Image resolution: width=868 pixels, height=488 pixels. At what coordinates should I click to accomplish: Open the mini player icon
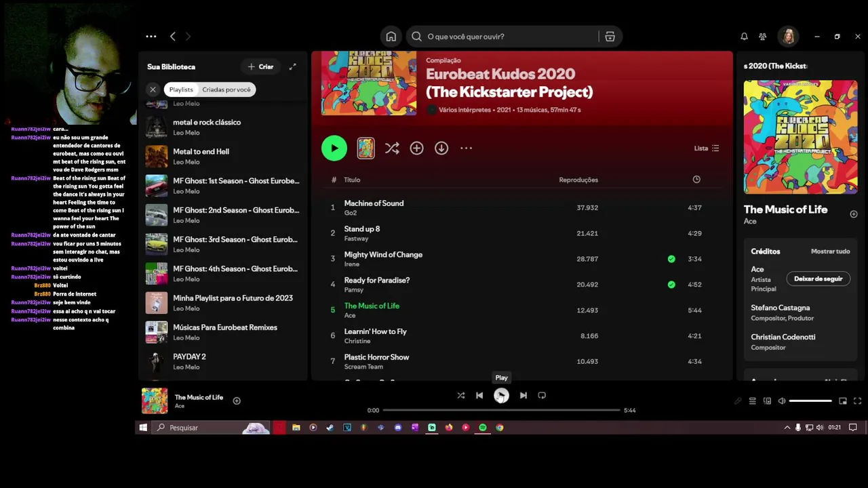click(x=843, y=401)
